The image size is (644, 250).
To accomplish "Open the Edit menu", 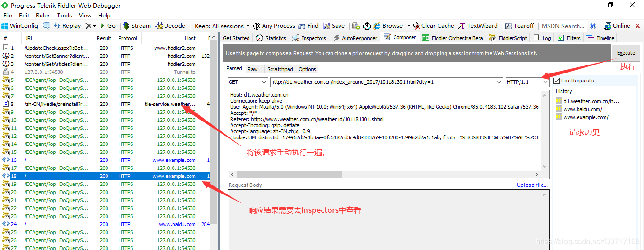I will pyautogui.click(x=24, y=16).
